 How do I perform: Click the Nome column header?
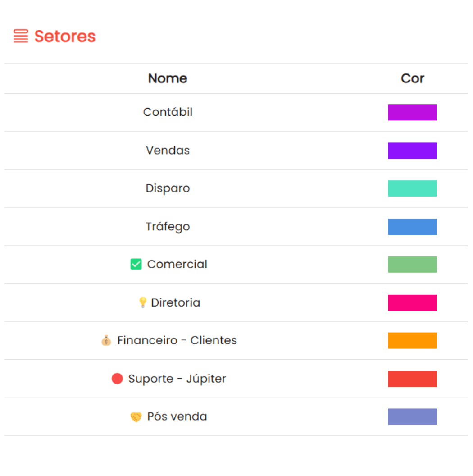[x=168, y=78]
